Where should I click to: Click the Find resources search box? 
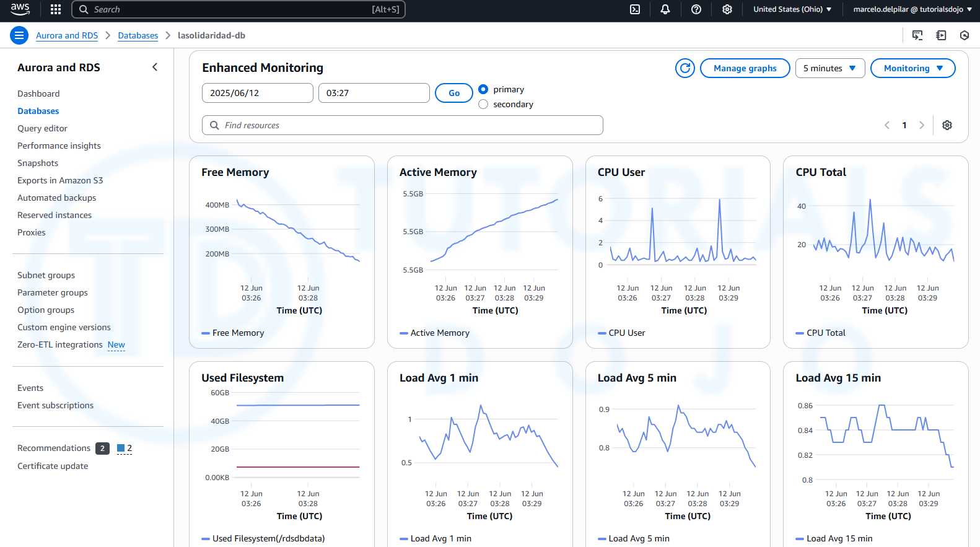403,125
